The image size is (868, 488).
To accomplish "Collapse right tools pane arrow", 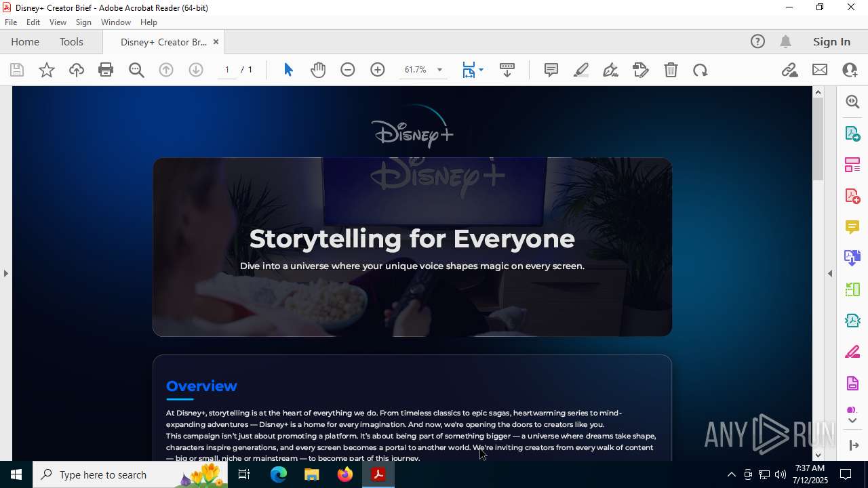I will pos(830,273).
